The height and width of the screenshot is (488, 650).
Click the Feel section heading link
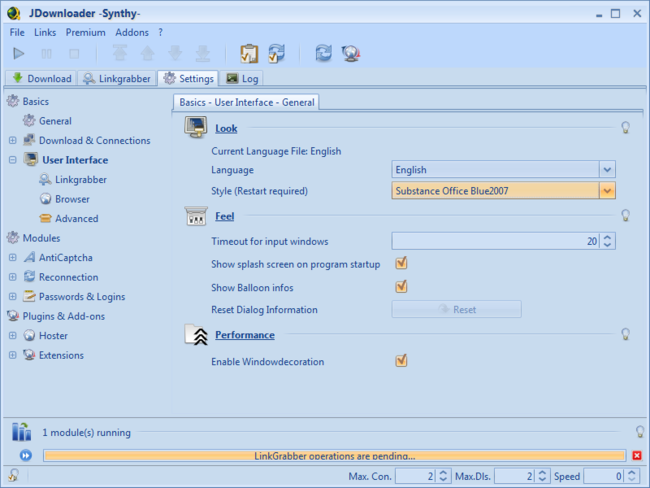pos(224,216)
